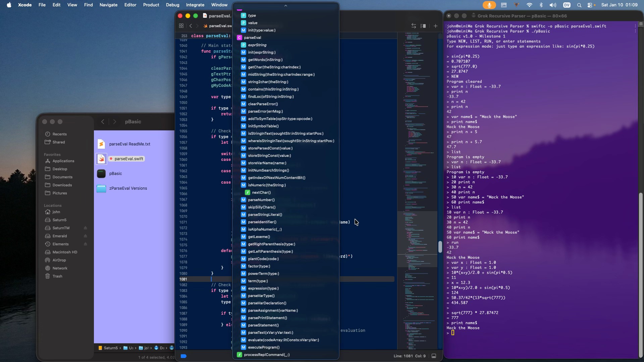
Task: Open Bluetooth status in the menu bar
Action: 541,5
